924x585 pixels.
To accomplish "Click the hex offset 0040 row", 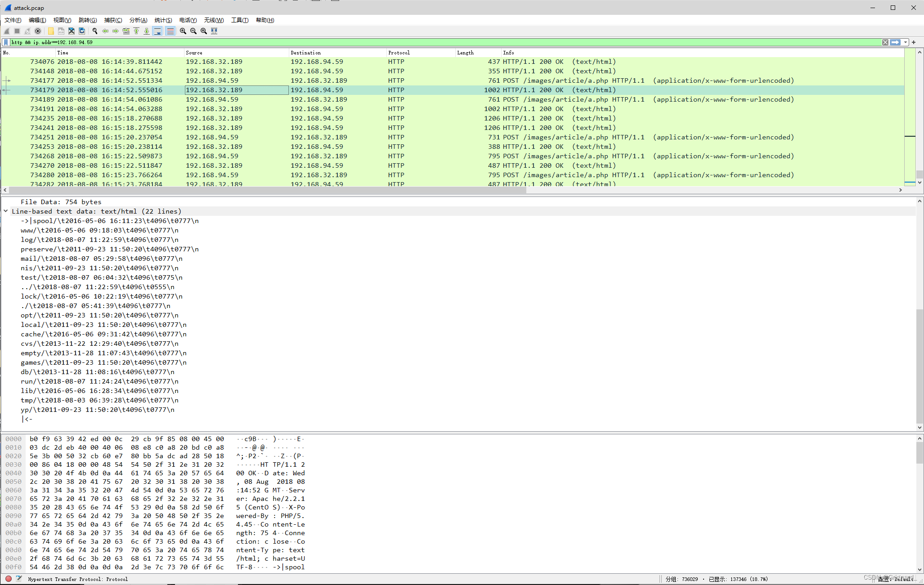I will [x=155, y=473].
